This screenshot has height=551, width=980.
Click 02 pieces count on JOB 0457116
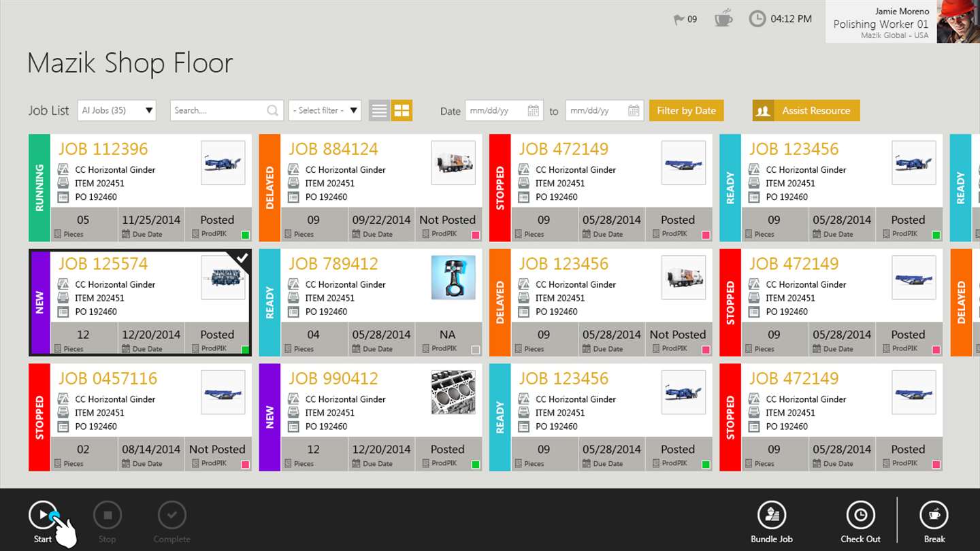point(83,449)
